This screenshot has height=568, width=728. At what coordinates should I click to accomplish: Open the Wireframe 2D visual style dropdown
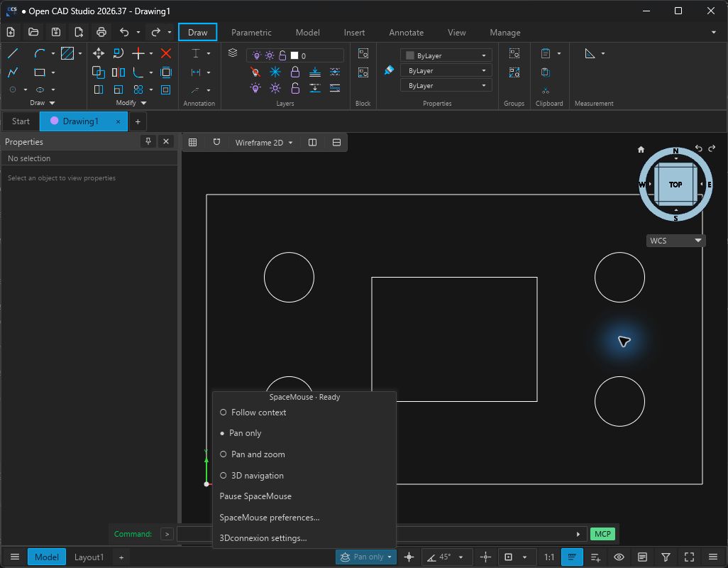click(264, 143)
